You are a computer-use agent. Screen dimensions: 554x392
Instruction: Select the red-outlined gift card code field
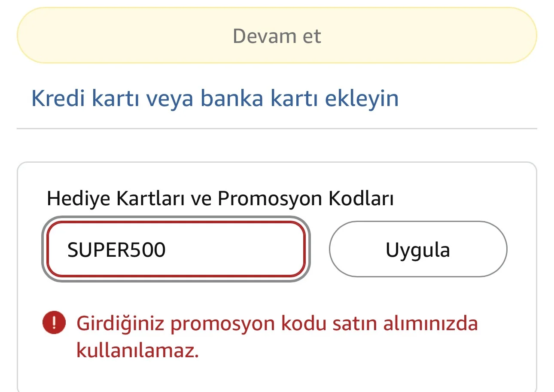176,249
